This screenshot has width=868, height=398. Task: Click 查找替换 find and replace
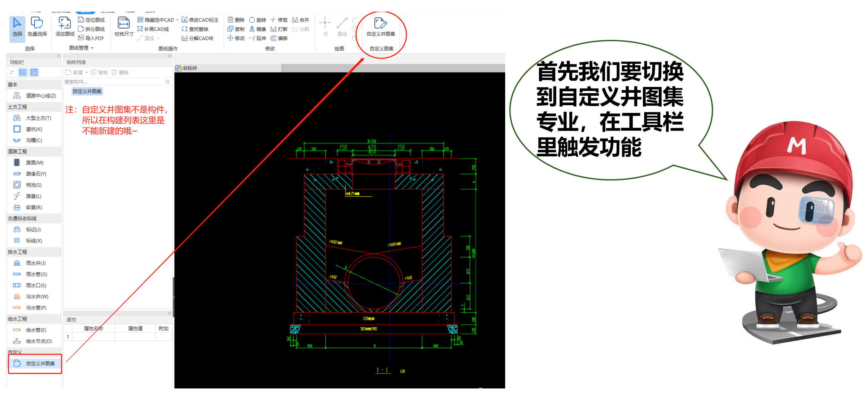coord(195,29)
